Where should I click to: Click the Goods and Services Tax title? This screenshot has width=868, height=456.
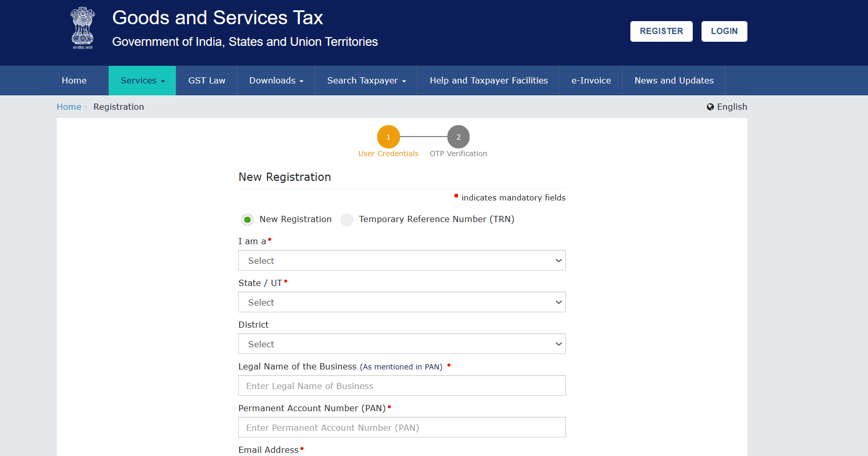[x=218, y=18]
